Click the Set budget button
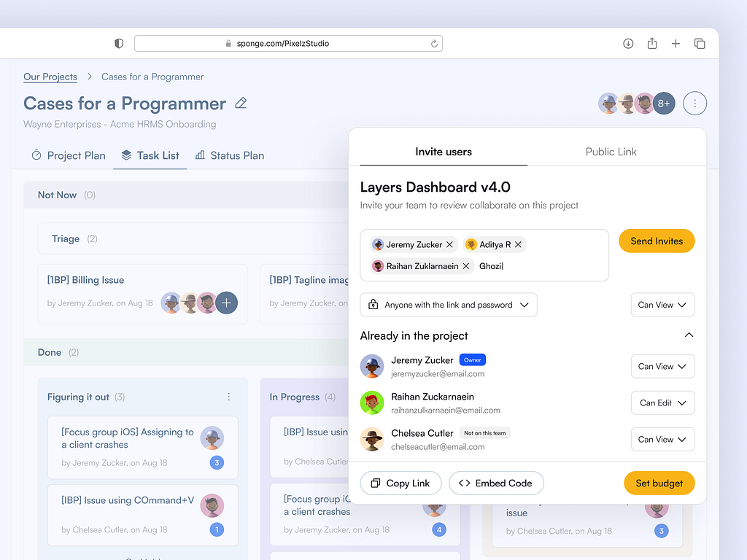747x560 pixels. [659, 483]
